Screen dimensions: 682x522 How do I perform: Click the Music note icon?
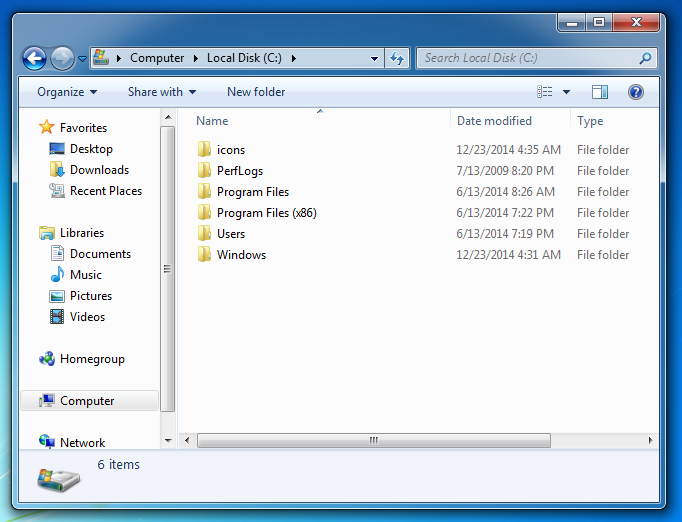click(x=57, y=274)
